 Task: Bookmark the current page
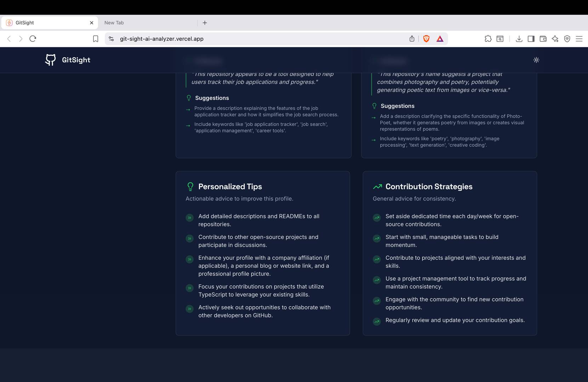95,39
